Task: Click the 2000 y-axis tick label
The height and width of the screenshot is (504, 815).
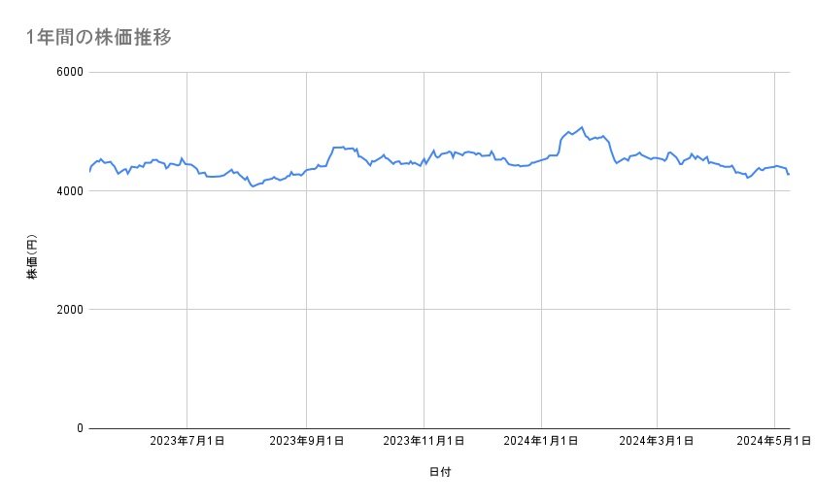Action: [67, 310]
